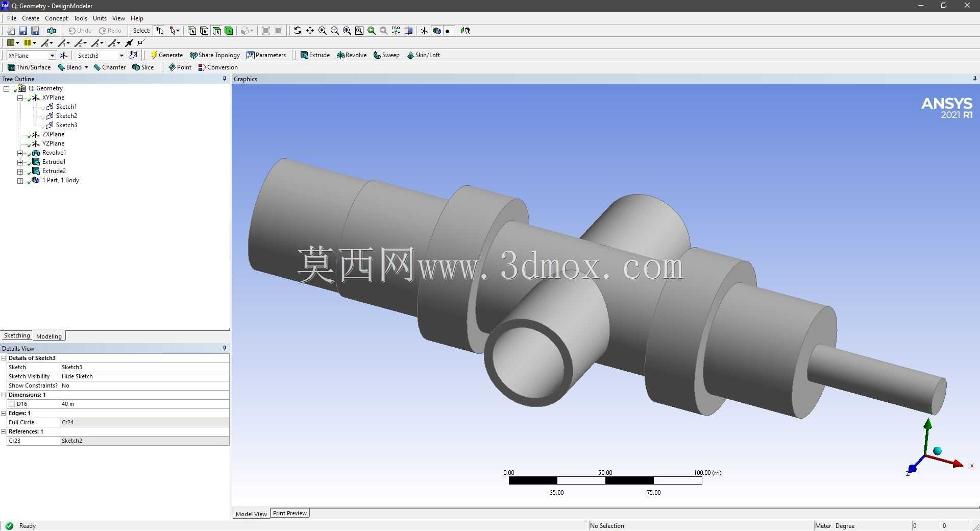Click the Slice tool

[x=143, y=67]
